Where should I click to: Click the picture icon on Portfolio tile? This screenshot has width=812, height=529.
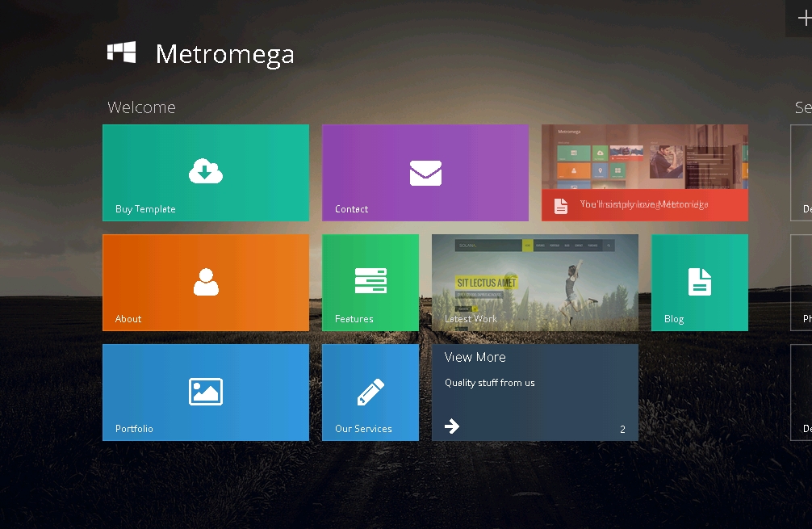tap(206, 392)
